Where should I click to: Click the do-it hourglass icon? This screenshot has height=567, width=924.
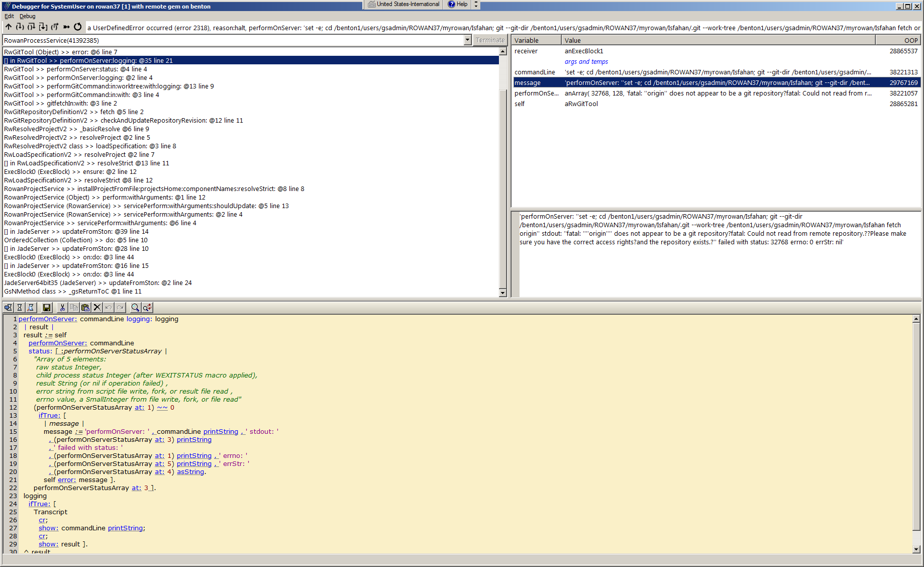coord(20,308)
